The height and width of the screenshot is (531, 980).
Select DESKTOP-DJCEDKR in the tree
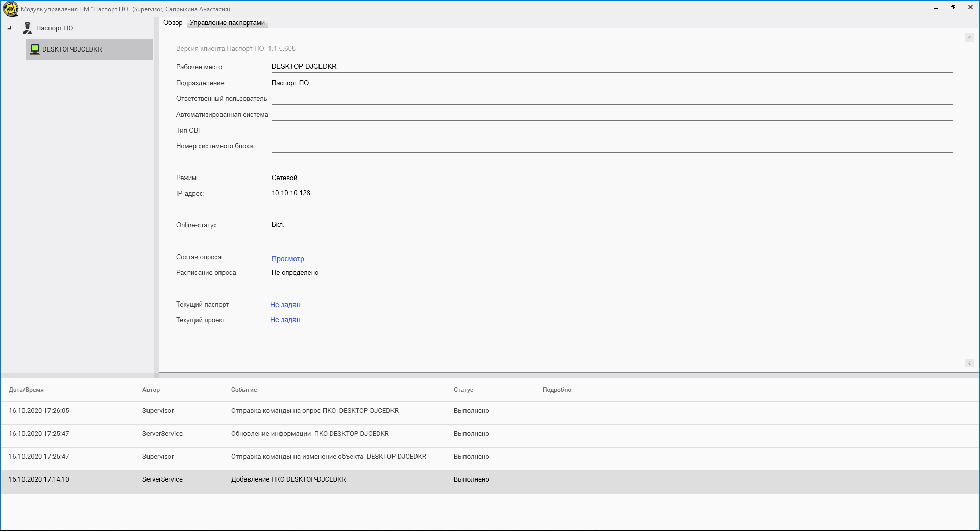click(72, 49)
